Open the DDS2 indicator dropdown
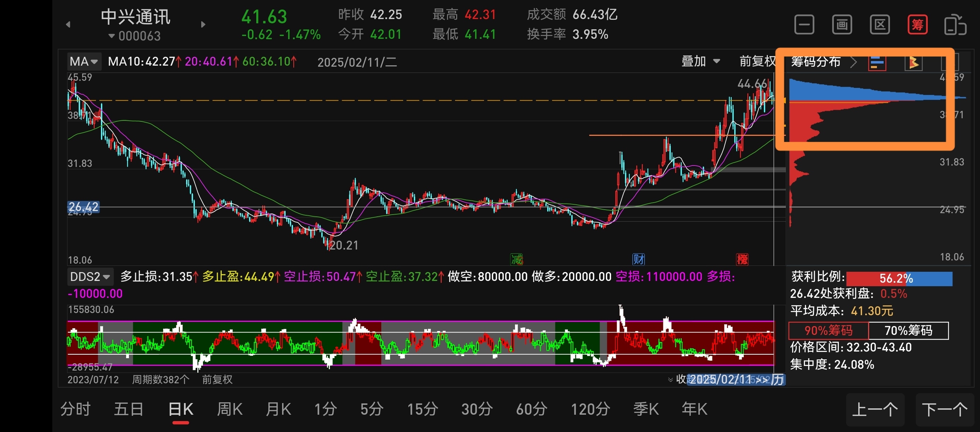This screenshot has width=980, height=432. [x=90, y=276]
